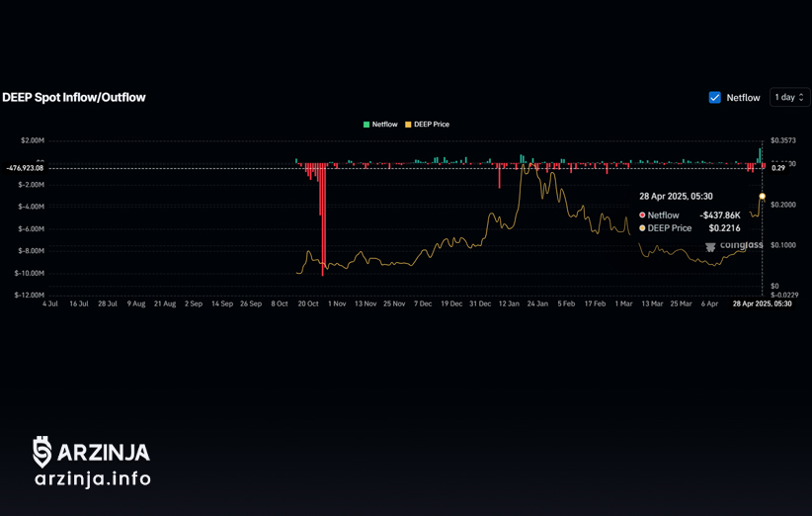
Task: Click the $0.2000 right axis label
Action: point(783,205)
